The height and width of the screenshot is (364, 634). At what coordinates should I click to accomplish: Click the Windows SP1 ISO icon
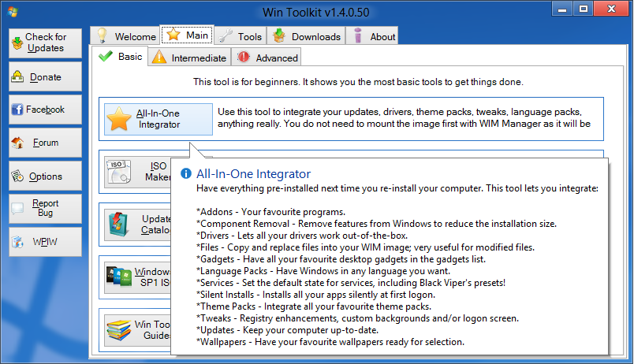click(119, 277)
